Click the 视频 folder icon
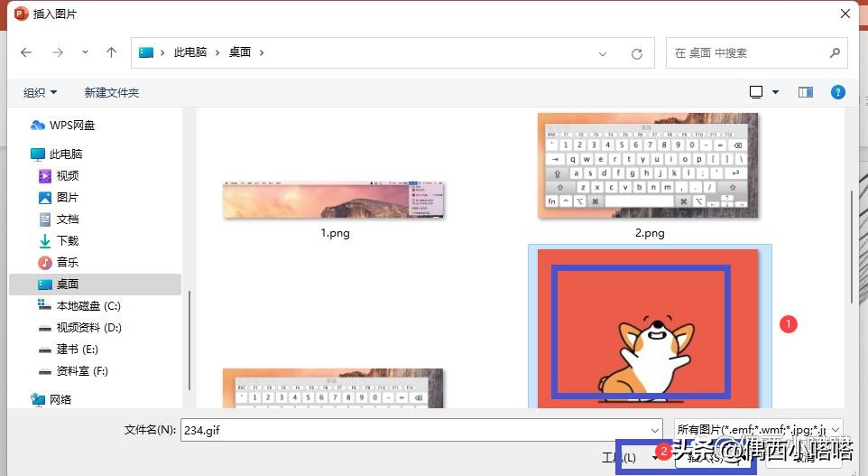 [45, 175]
